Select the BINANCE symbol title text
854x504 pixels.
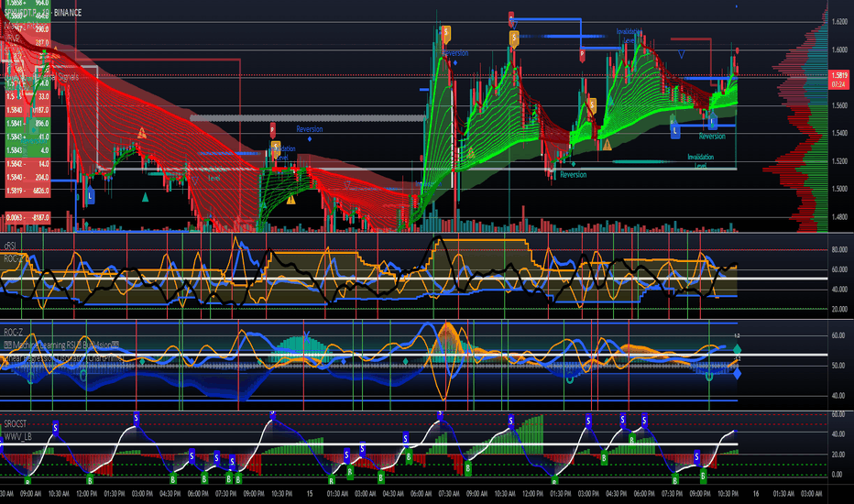pos(68,13)
